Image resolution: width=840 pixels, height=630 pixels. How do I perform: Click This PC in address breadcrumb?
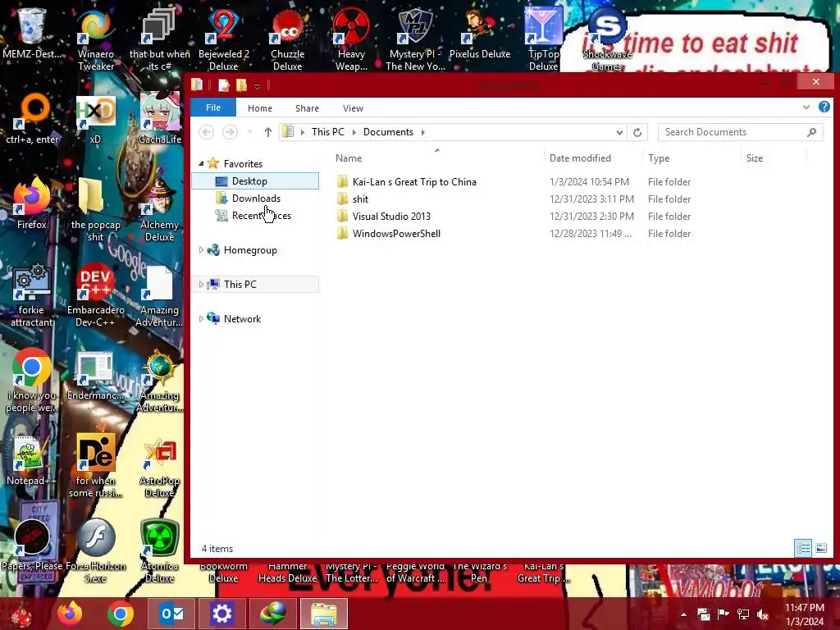pyautogui.click(x=328, y=132)
